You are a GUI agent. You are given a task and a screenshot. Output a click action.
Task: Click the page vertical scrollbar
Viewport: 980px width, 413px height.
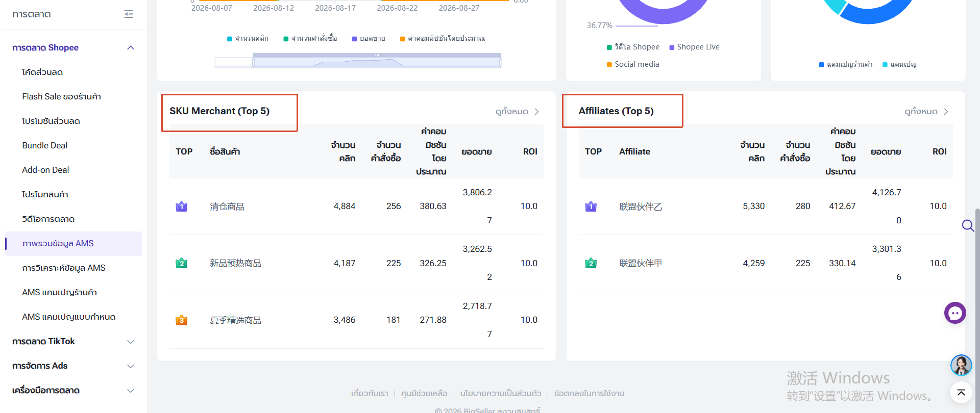[x=977, y=286]
